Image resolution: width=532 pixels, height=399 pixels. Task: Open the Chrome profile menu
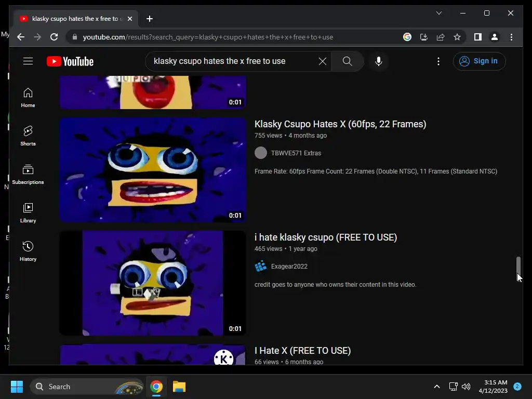(x=495, y=37)
